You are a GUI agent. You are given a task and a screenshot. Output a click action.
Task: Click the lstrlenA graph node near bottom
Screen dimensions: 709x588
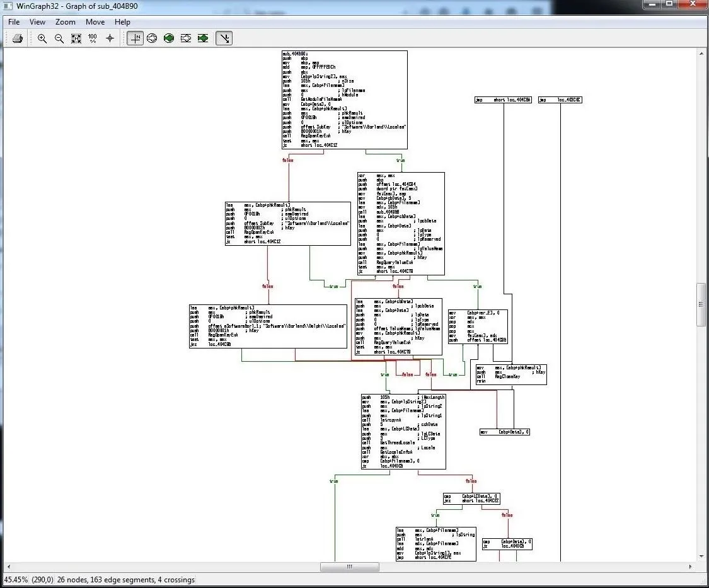click(436, 544)
